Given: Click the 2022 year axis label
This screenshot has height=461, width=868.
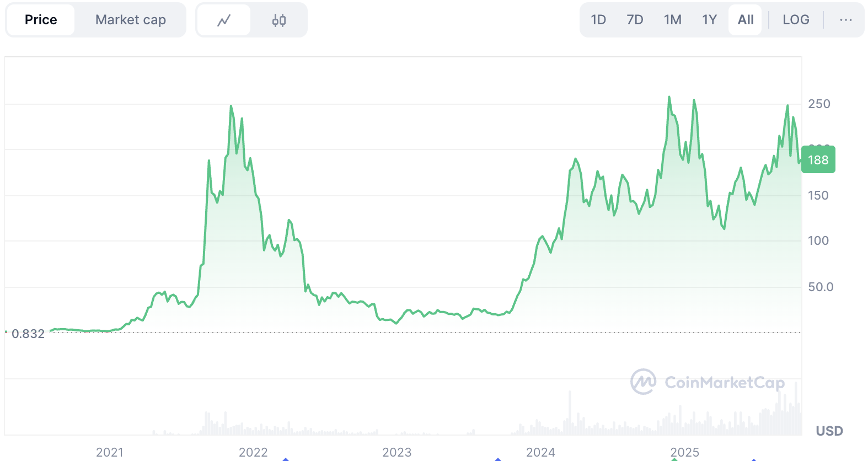Looking at the screenshot, I should coord(253,452).
